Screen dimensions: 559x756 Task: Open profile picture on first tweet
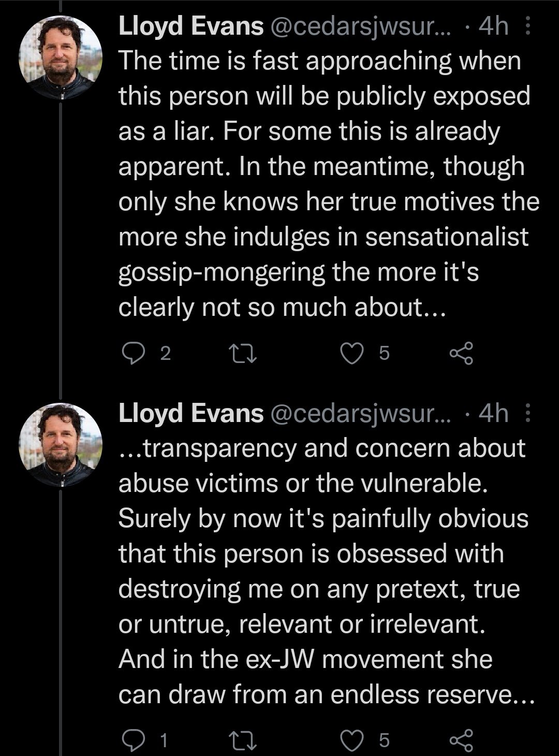click(61, 57)
